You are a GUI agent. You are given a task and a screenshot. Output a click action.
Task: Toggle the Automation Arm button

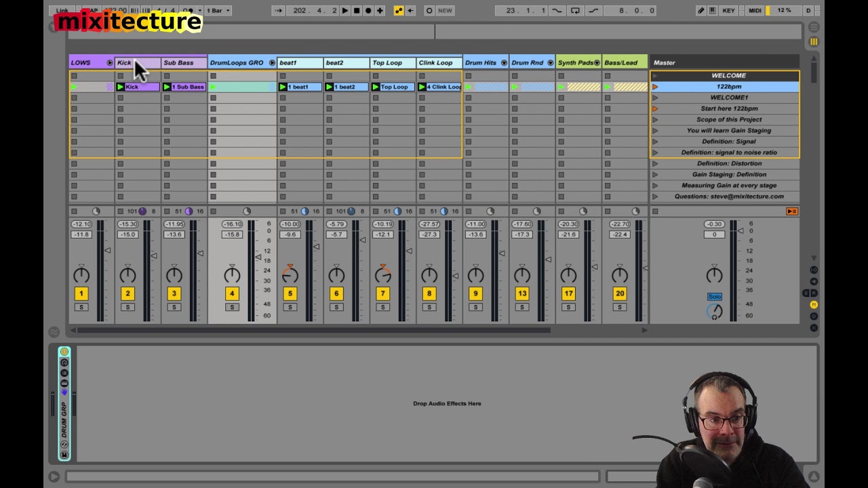(399, 10)
